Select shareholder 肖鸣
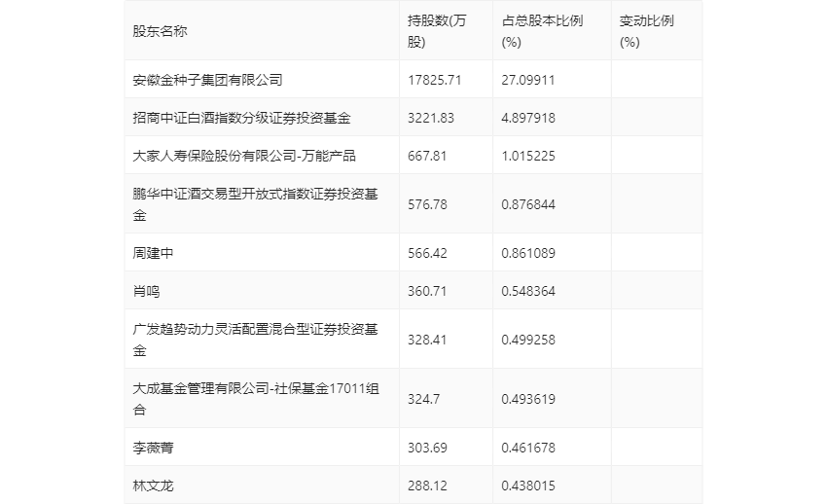The image size is (827, 504). [146, 291]
